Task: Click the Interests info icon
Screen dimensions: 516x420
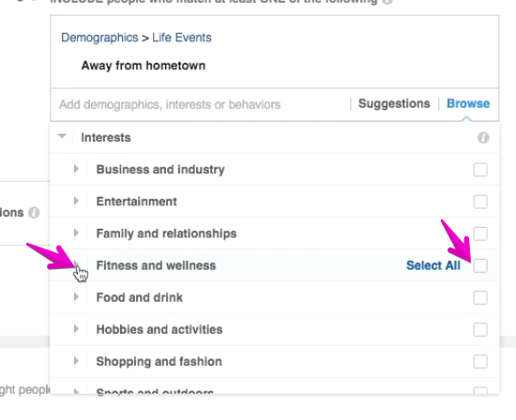Action: point(483,138)
